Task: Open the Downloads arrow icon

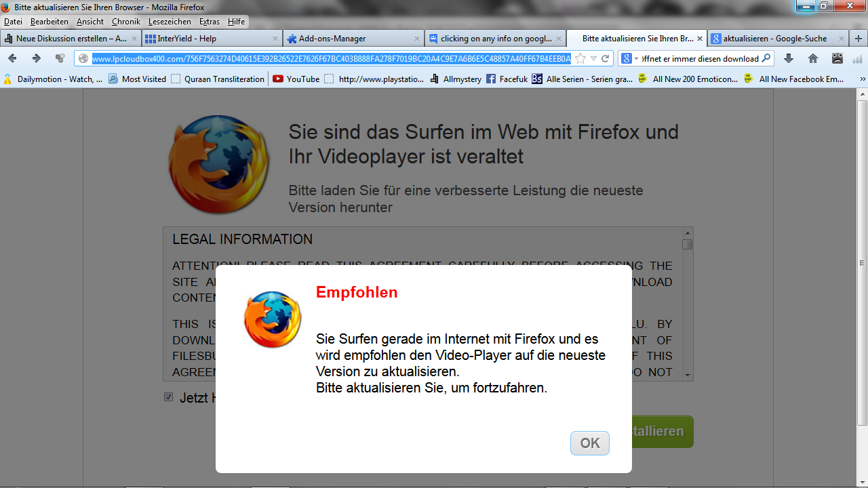Action: tap(789, 58)
